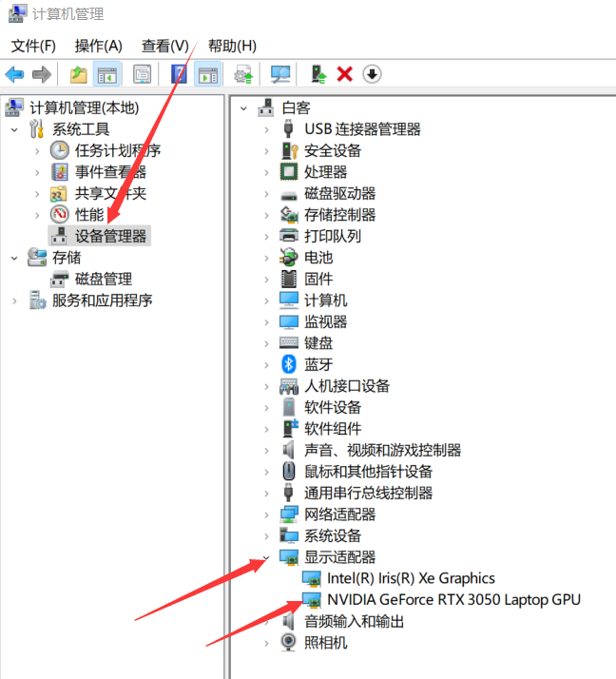Toggle the Show/Hide Console Tree icon
Image resolution: width=616 pixels, height=679 pixels.
106,74
